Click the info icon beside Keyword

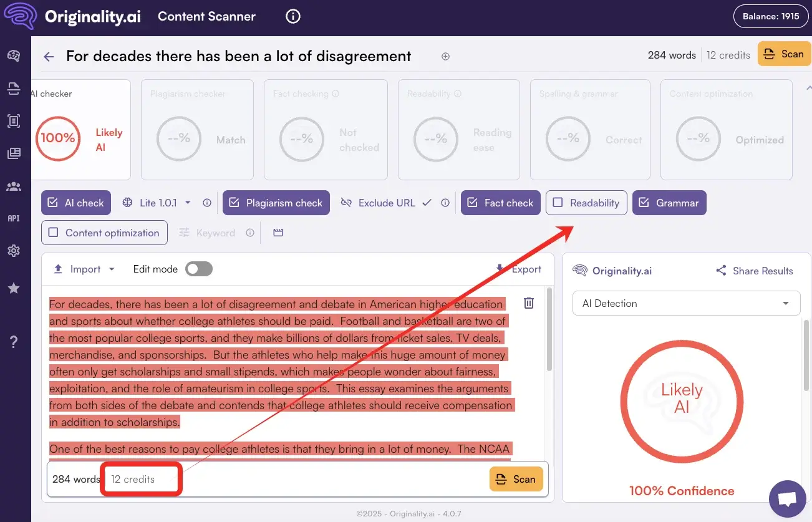[250, 233]
